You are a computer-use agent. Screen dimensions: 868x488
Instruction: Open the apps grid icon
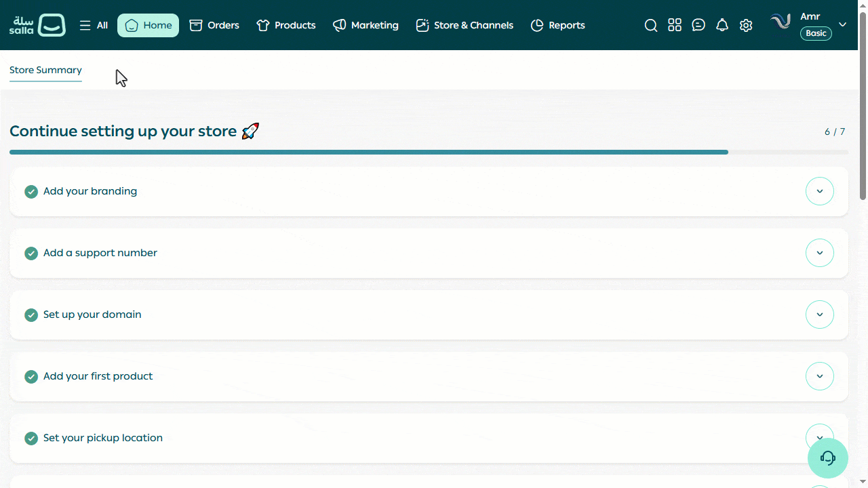pyautogui.click(x=675, y=25)
